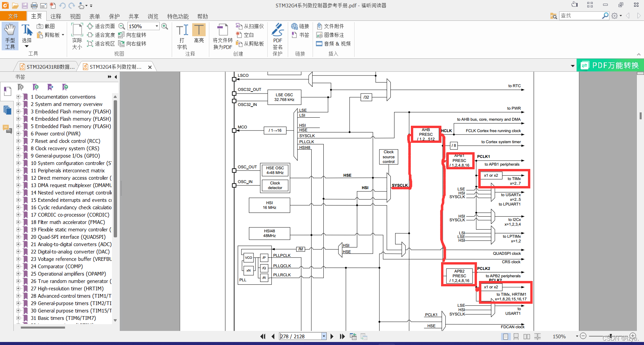
Task: Switch to facing pages view mode
Action: [527, 336]
